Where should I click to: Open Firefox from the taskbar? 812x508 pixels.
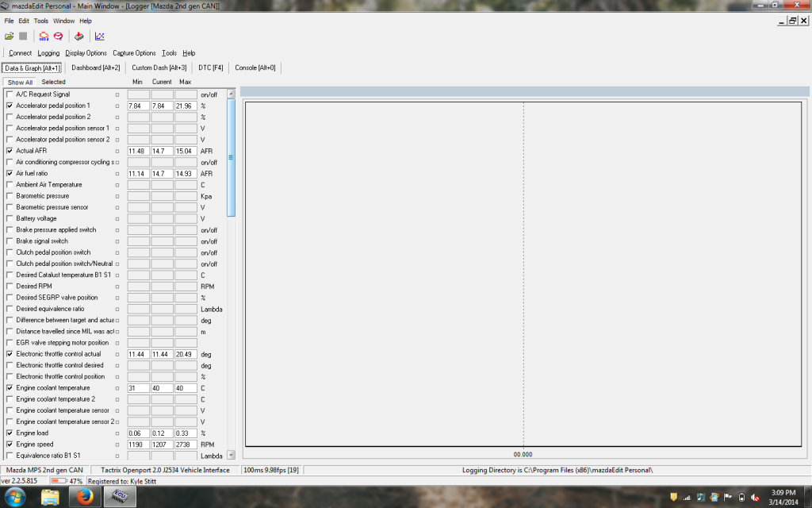pyautogui.click(x=84, y=497)
